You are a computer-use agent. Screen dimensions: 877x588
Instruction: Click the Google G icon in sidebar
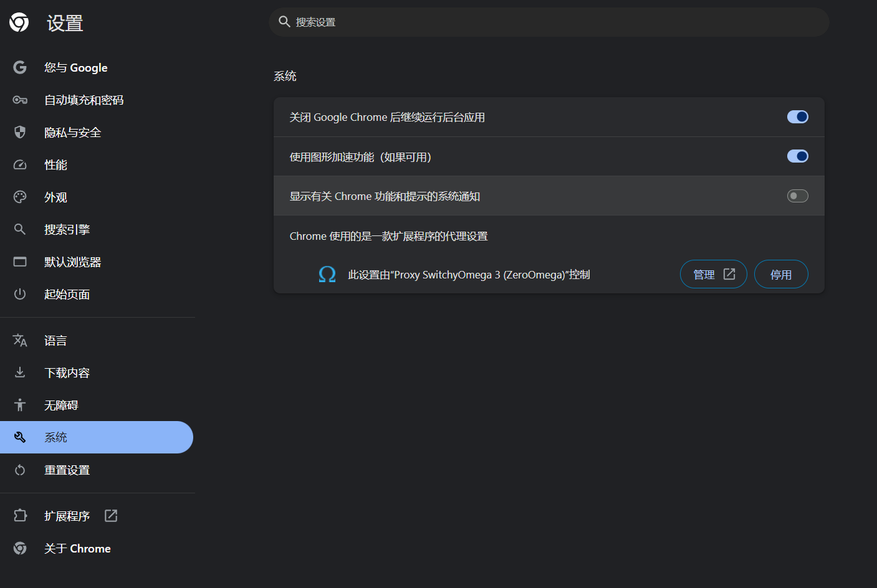click(x=20, y=67)
